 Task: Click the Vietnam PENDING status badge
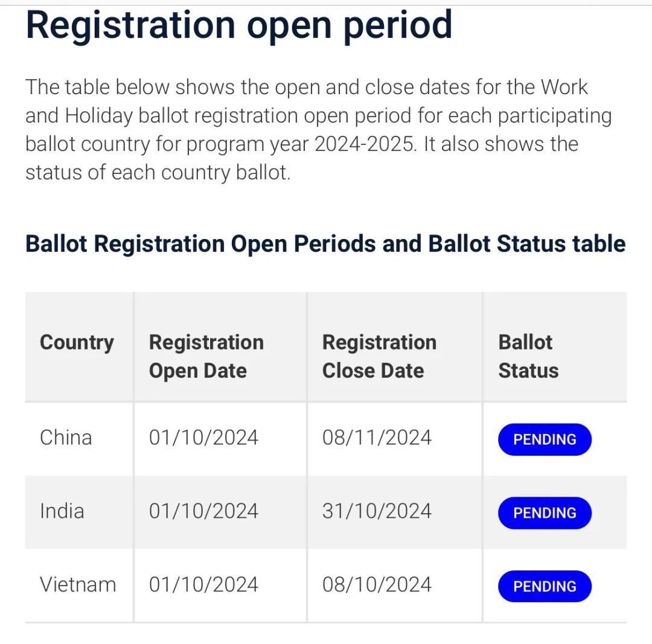tap(545, 586)
